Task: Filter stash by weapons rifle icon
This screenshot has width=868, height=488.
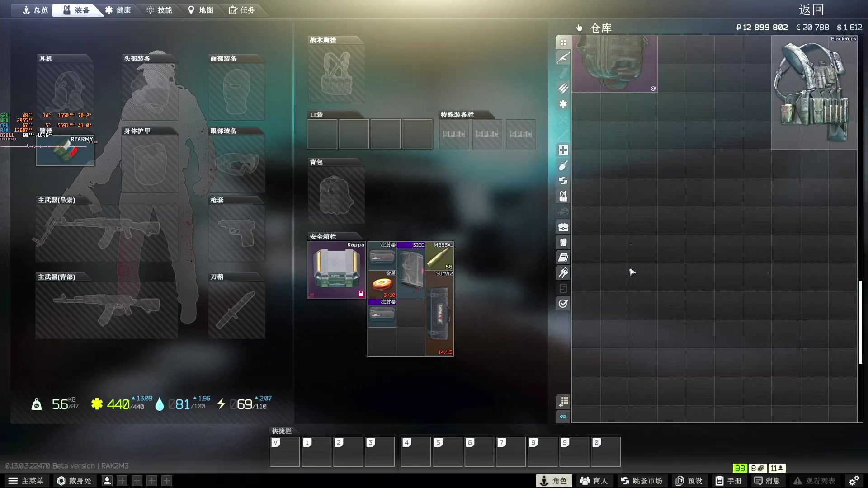Action: tap(563, 58)
